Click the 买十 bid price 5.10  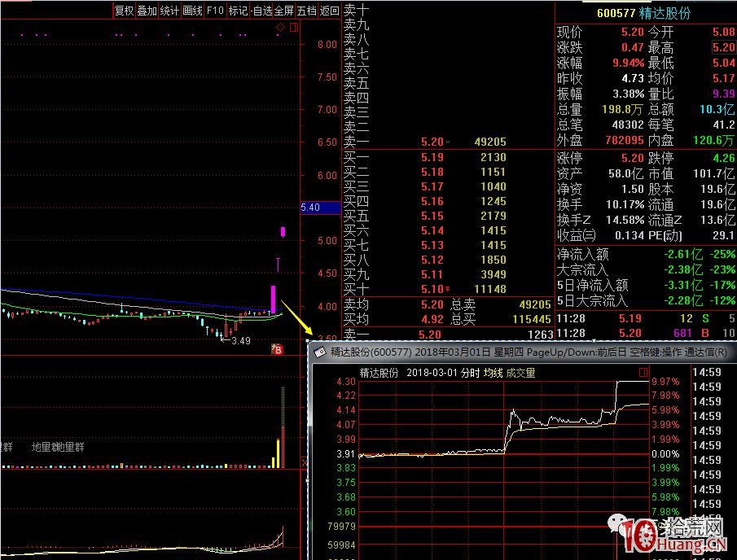[432, 288]
